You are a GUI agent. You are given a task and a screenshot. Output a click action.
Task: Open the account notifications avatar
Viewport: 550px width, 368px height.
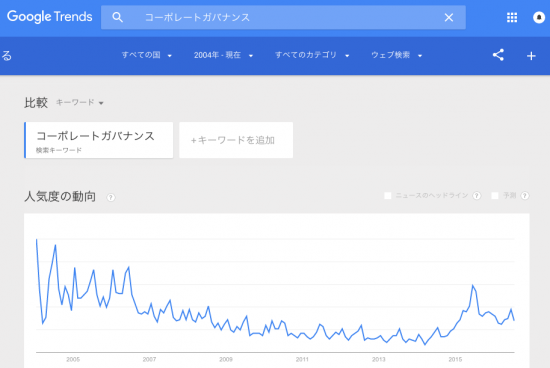pos(539,17)
